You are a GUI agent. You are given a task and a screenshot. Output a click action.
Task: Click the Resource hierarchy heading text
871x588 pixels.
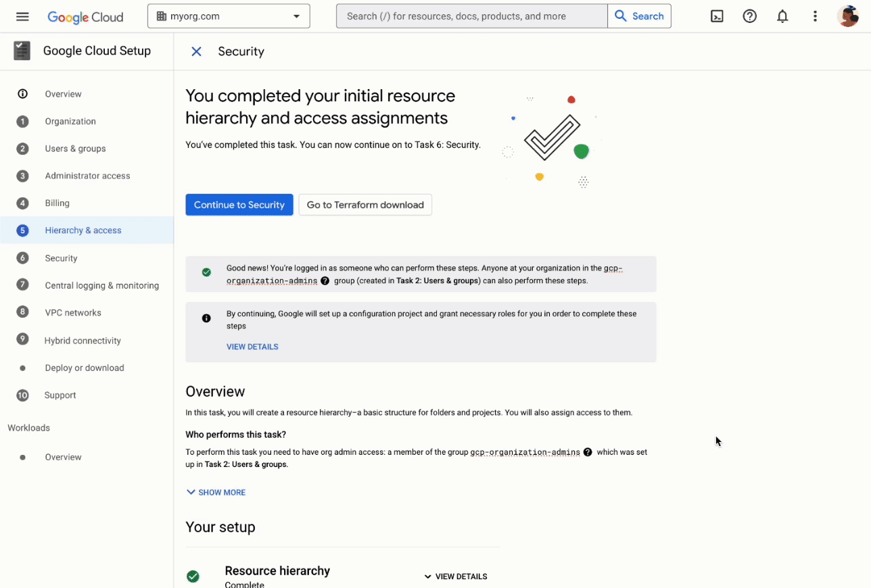[277, 571]
